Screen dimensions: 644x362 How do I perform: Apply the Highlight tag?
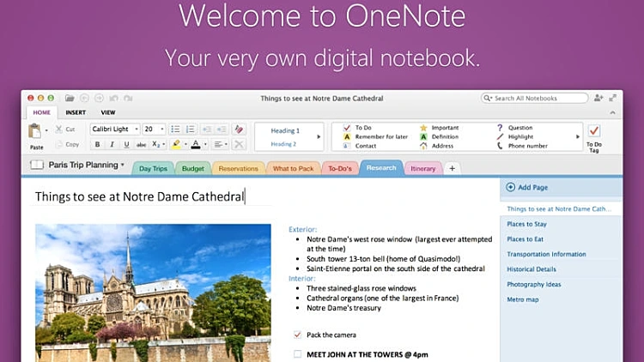514,136
